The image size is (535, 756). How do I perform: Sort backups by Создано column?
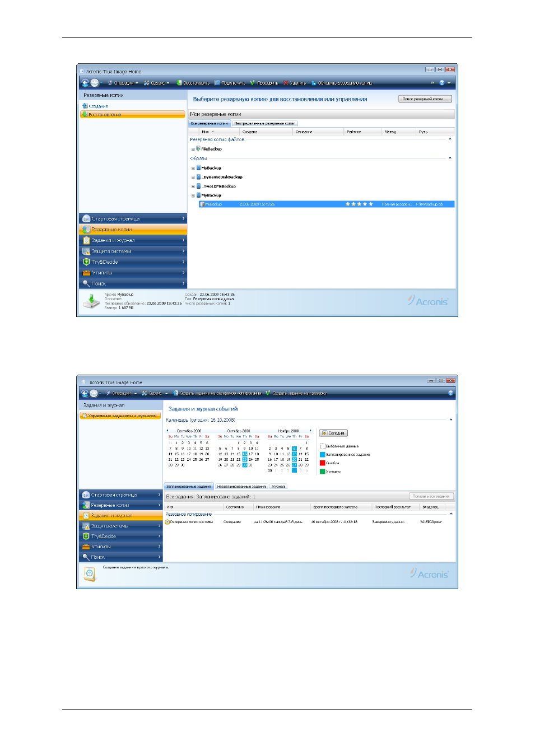pos(266,132)
